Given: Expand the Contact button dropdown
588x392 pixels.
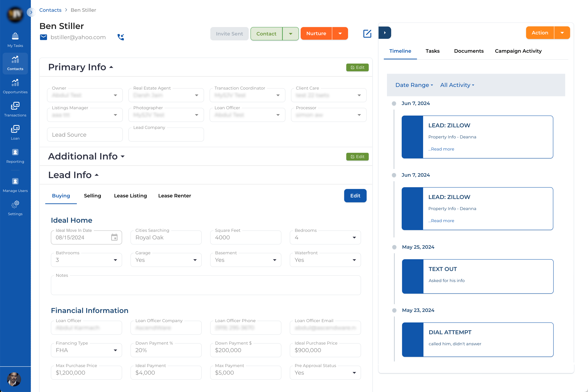Looking at the screenshot, I should [x=290, y=33].
